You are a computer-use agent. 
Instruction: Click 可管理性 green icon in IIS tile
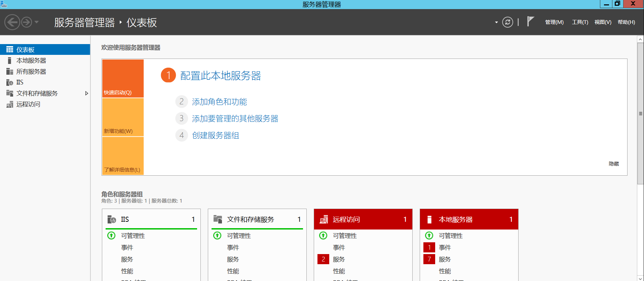coord(111,236)
